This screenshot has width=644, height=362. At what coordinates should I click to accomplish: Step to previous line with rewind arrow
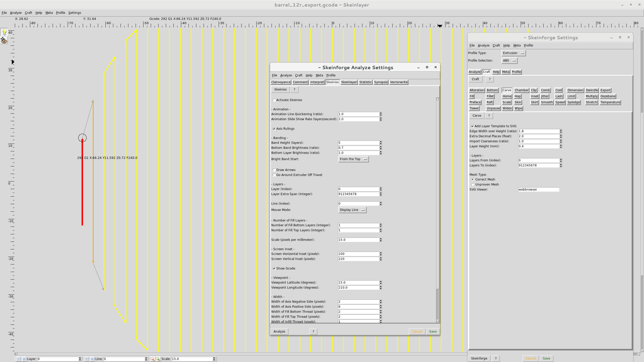pyautogui.click(x=86, y=359)
